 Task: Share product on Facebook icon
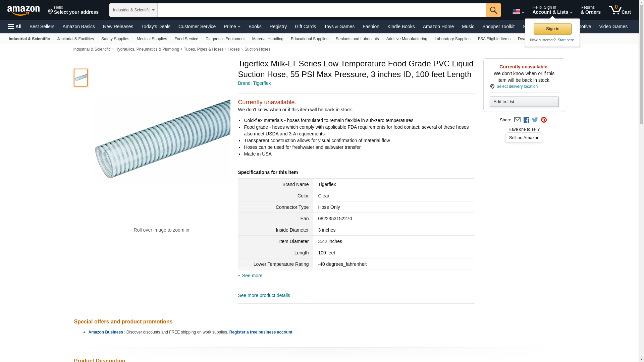(526, 120)
